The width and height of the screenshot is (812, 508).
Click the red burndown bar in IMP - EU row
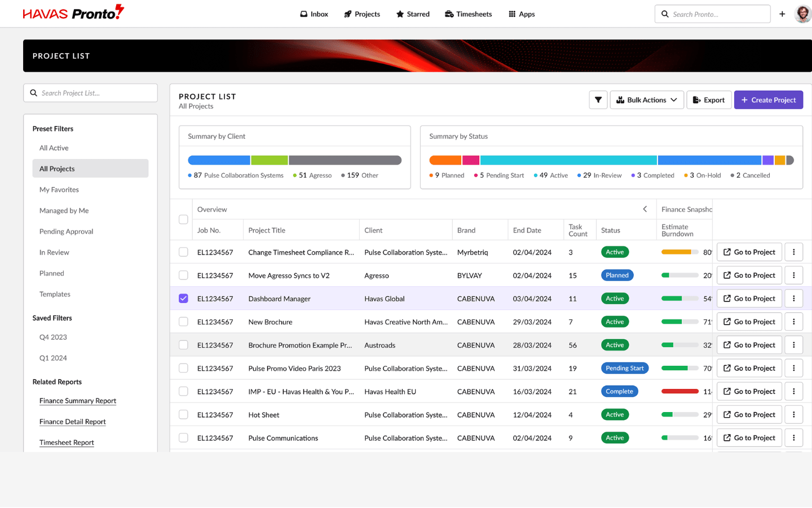pos(680,391)
